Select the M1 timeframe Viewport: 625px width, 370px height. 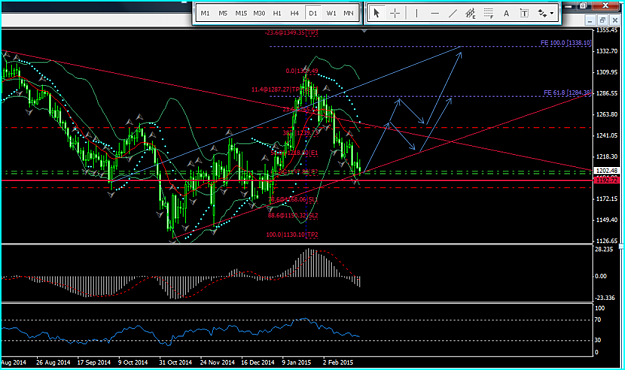tap(205, 13)
